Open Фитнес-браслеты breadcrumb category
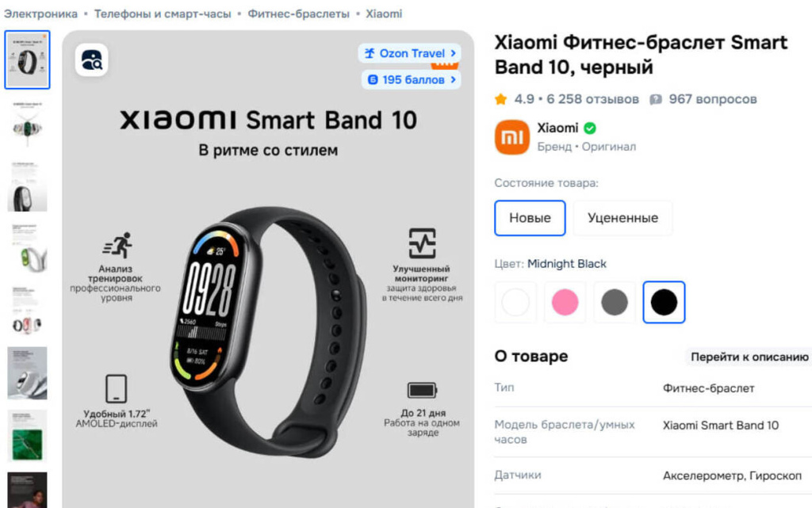 (298, 14)
